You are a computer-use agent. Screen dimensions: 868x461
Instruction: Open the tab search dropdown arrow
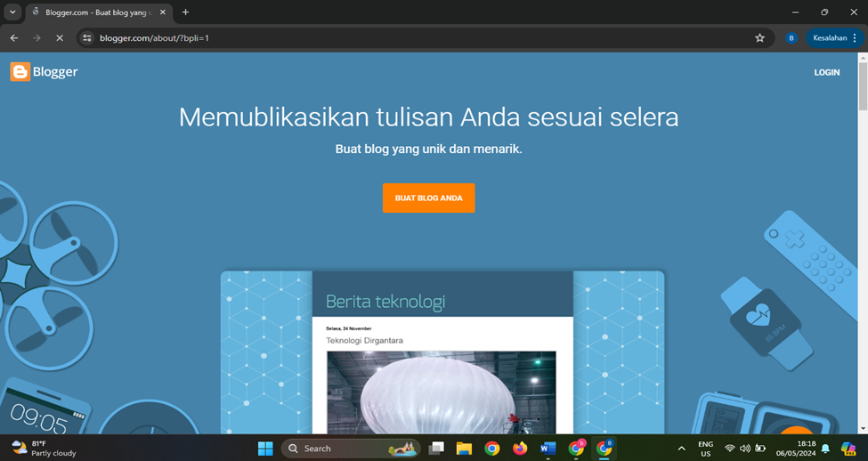(12, 12)
